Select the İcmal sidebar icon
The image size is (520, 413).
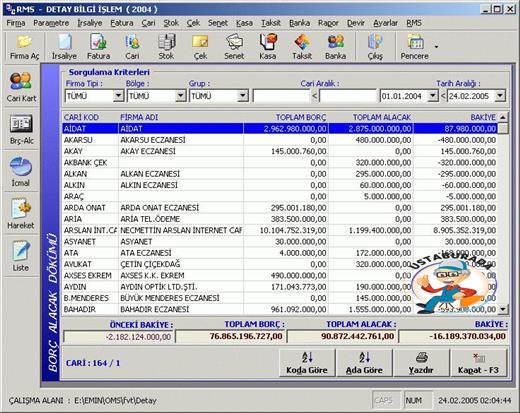coord(21,172)
